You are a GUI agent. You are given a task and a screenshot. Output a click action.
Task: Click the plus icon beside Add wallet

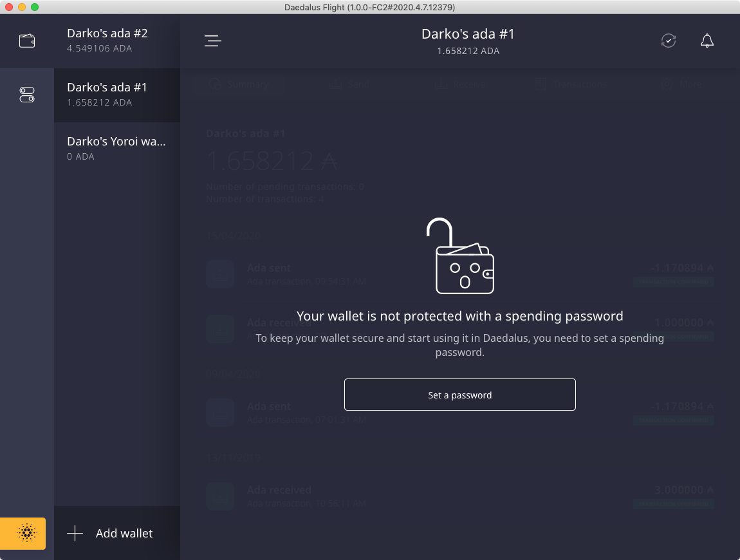click(75, 534)
